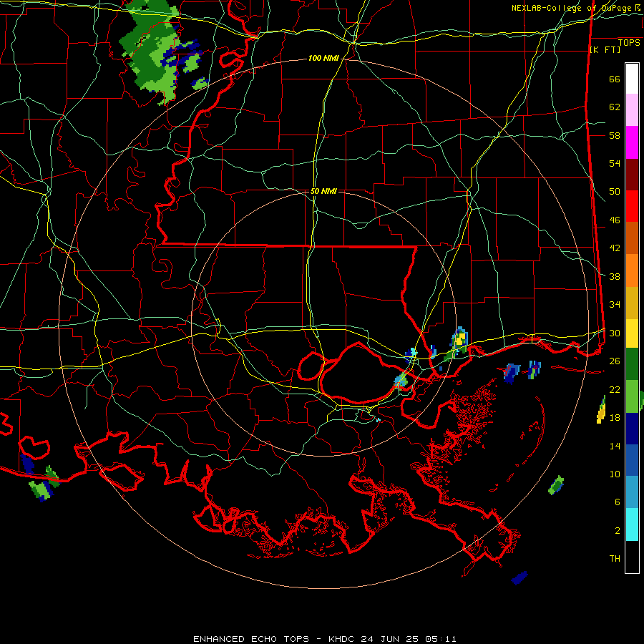Click the legend value '62'
Viewport: 644px width, 644px height.
615,107
